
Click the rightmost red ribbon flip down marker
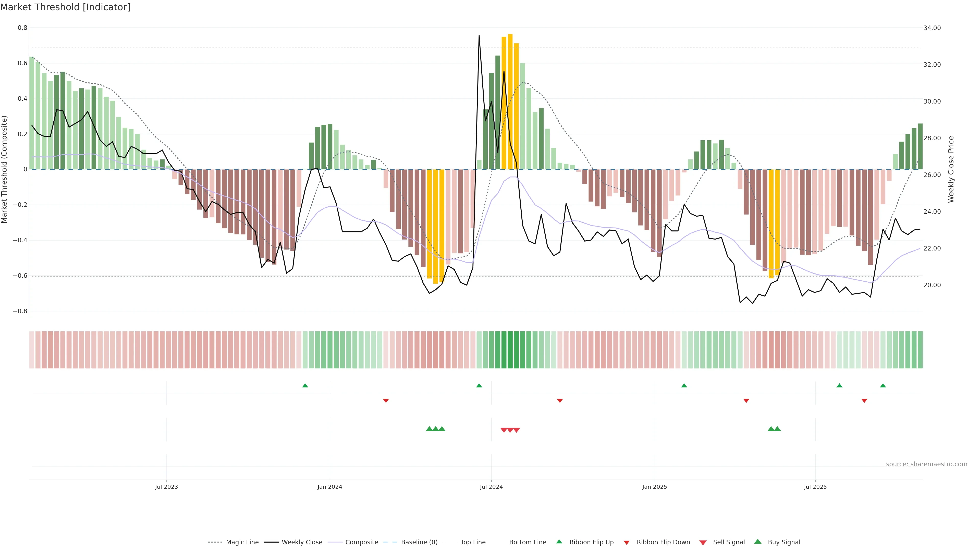[864, 400]
